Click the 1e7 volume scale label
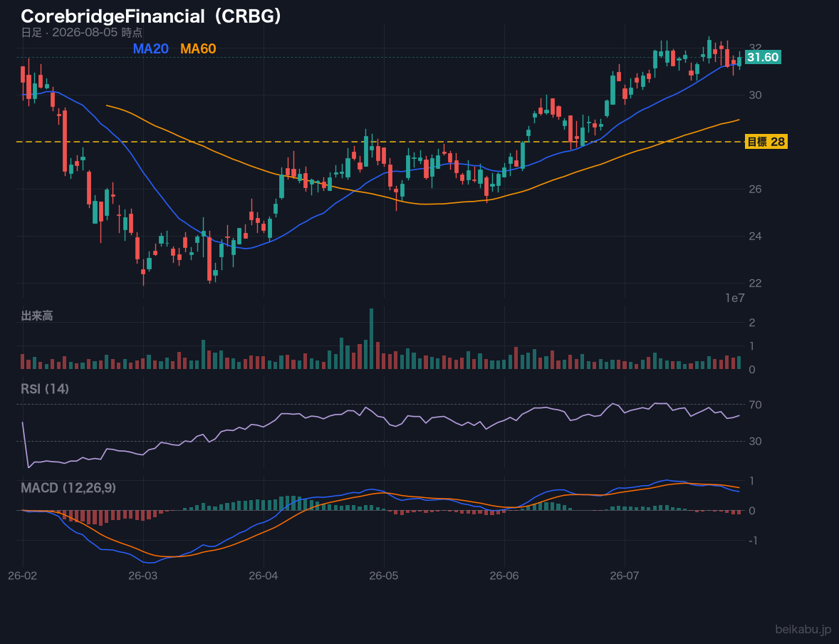 pos(735,298)
